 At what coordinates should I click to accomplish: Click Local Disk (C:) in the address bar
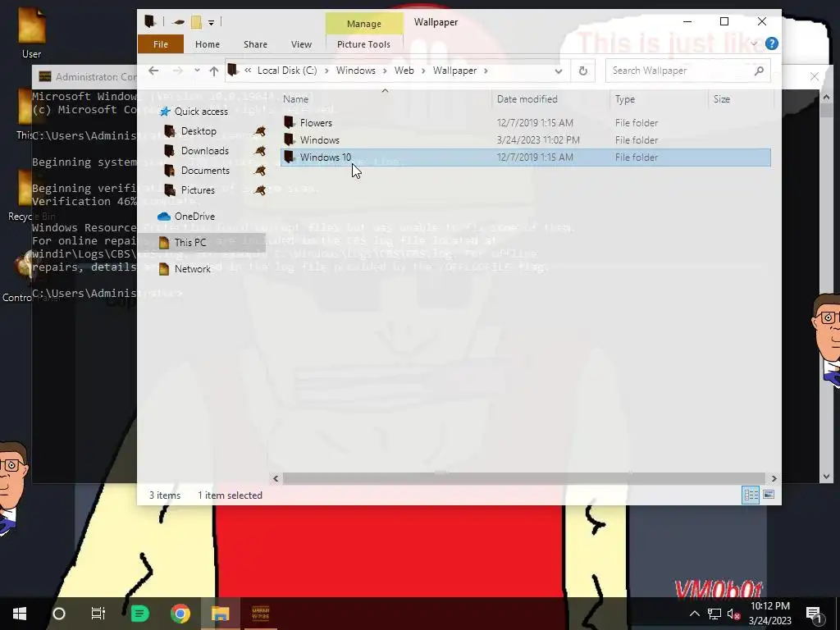(x=287, y=71)
